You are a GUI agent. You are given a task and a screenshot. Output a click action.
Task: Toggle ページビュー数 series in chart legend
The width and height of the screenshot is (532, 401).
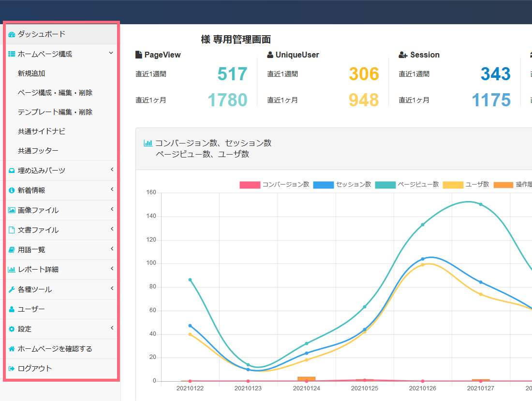tap(407, 185)
